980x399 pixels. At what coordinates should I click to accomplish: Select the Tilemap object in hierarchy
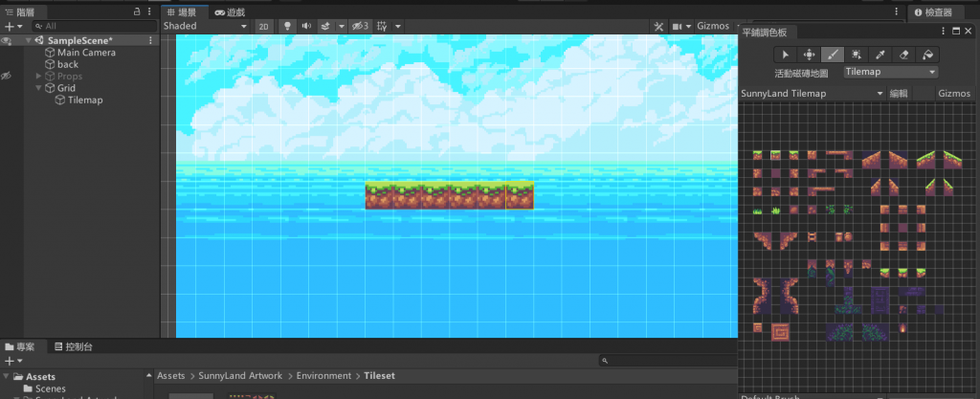[x=85, y=100]
